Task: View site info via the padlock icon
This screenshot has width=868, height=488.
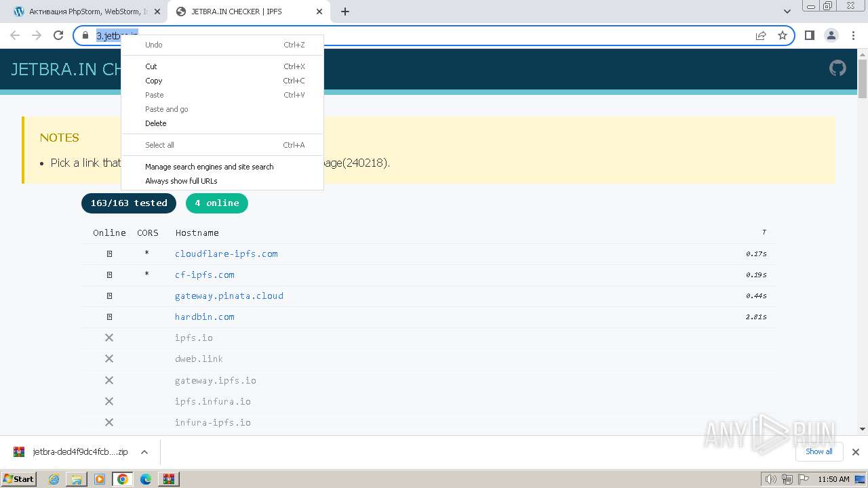Action: [85, 35]
